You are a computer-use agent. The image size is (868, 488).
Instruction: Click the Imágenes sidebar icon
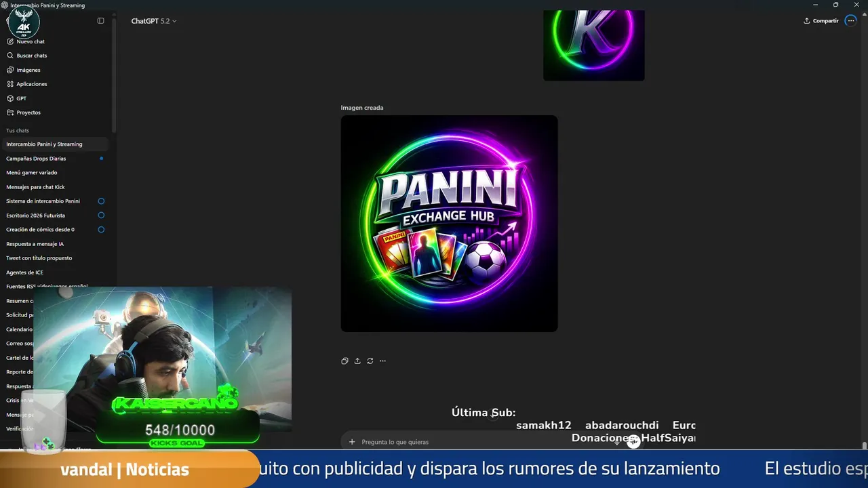tap(10, 70)
